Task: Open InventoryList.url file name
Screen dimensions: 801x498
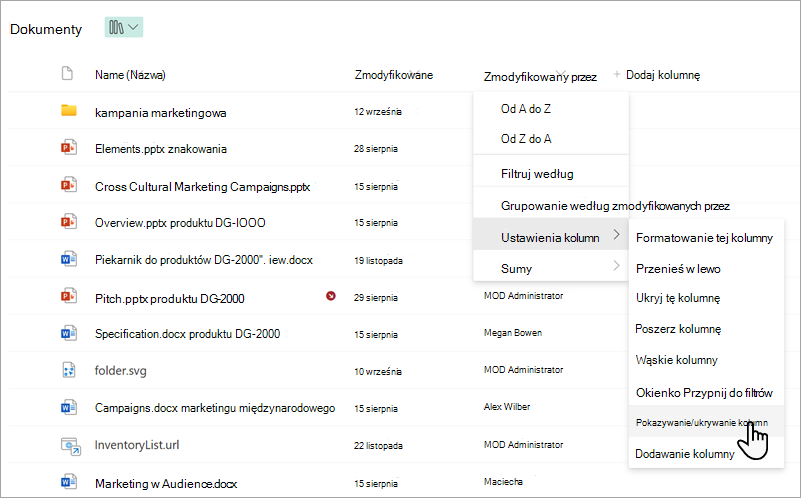Action: [x=137, y=445]
